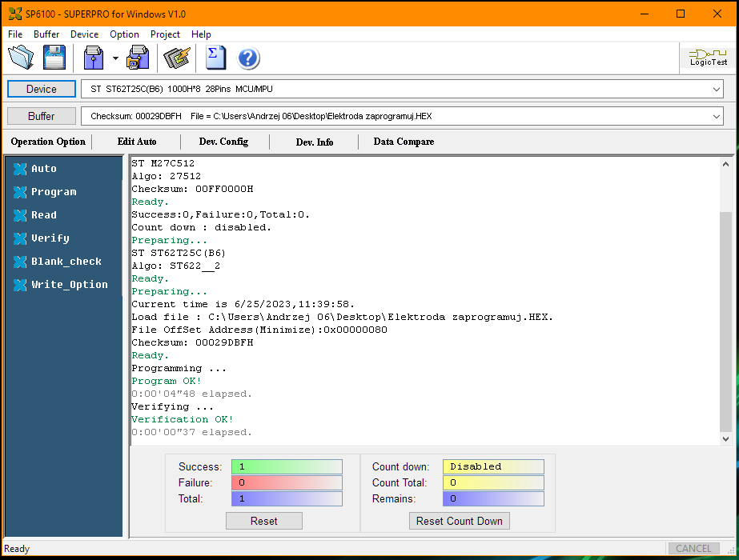Click the Select Device chip toolbar icon
The image size is (739, 560).
coord(177,58)
